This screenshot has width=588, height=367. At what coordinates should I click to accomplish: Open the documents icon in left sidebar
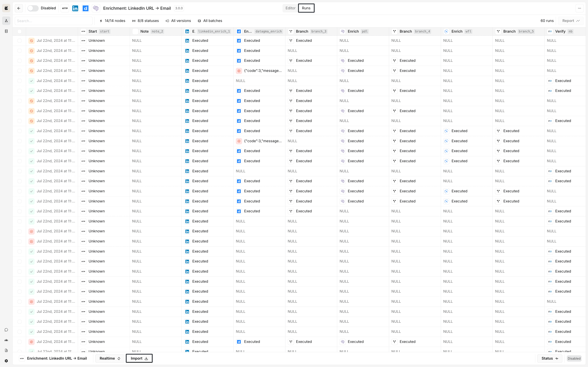pos(6,350)
